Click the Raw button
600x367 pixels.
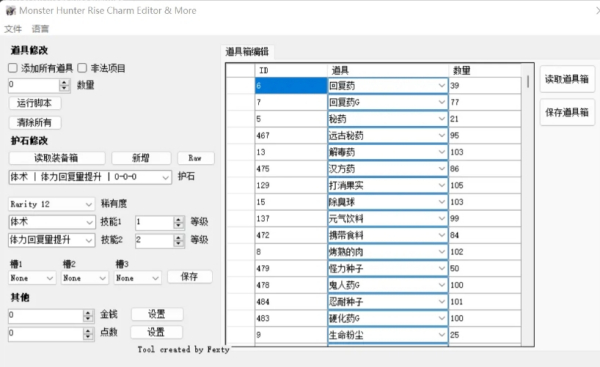click(196, 158)
